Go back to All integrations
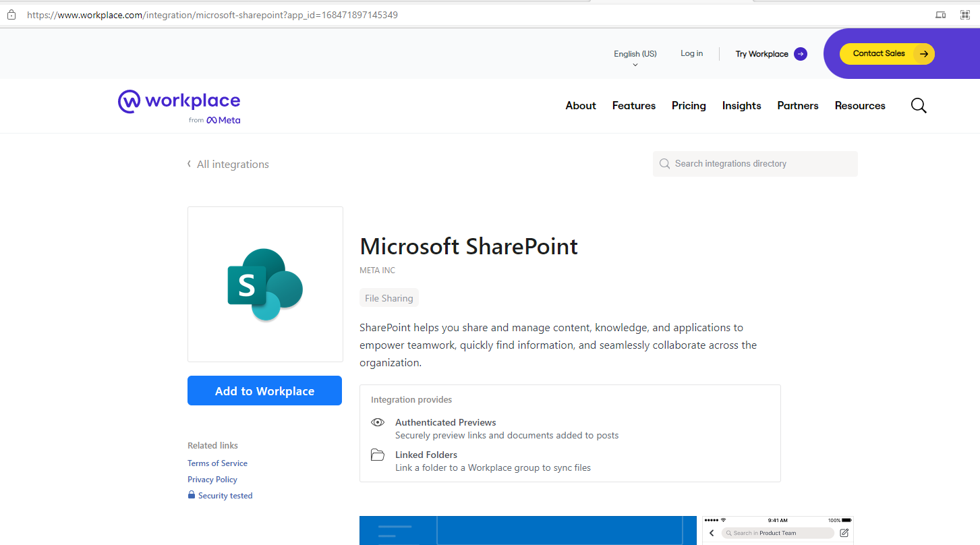 pos(228,164)
